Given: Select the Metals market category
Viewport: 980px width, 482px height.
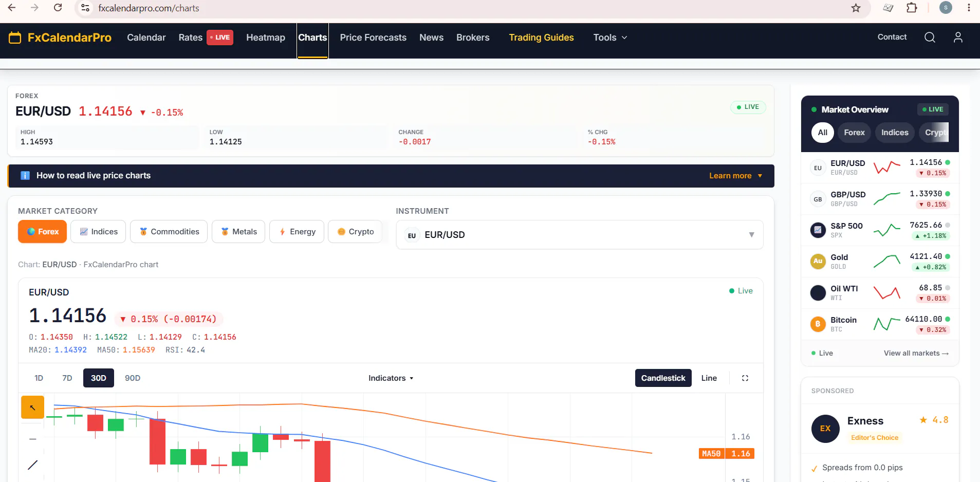Looking at the screenshot, I should tap(238, 232).
